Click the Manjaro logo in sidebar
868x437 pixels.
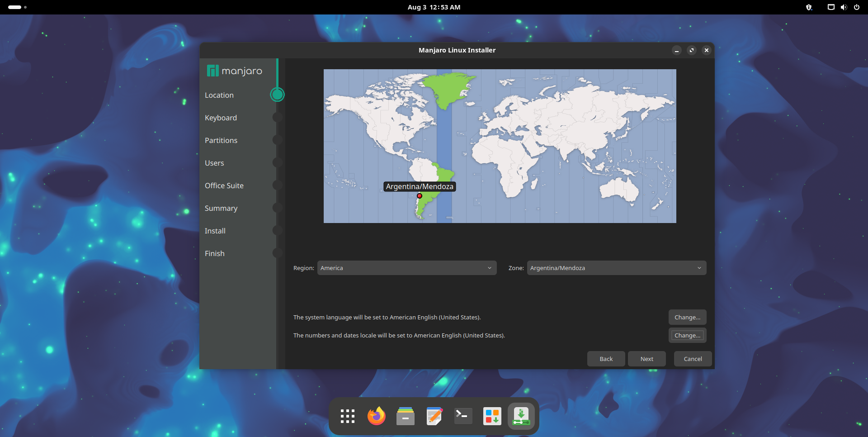coord(235,71)
